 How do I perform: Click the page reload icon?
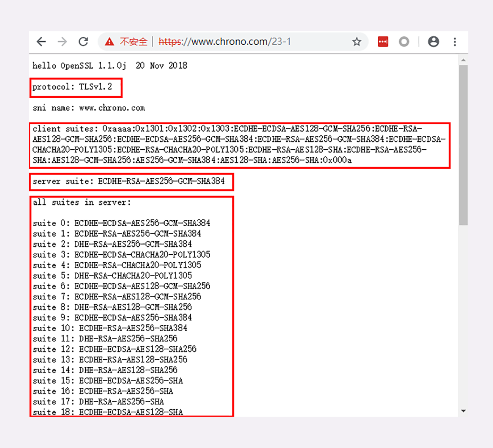(x=83, y=42)
